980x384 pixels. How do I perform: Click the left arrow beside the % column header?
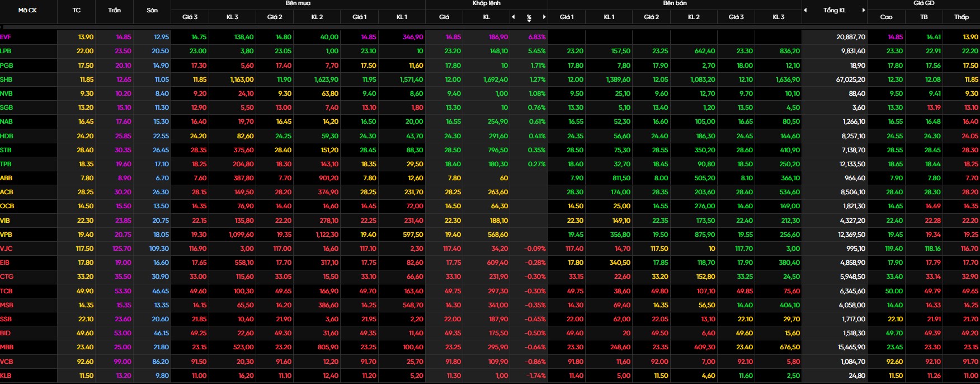(513, 17)
